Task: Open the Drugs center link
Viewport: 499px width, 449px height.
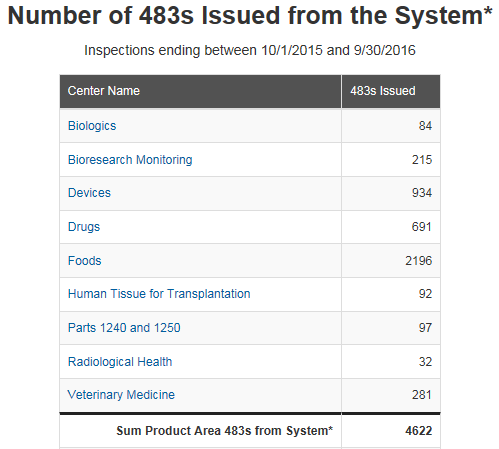Action: [84, 227]
